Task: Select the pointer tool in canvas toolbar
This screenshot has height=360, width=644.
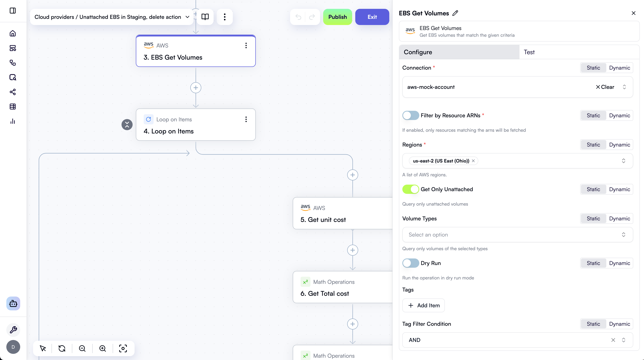Action: click(42, 348)
